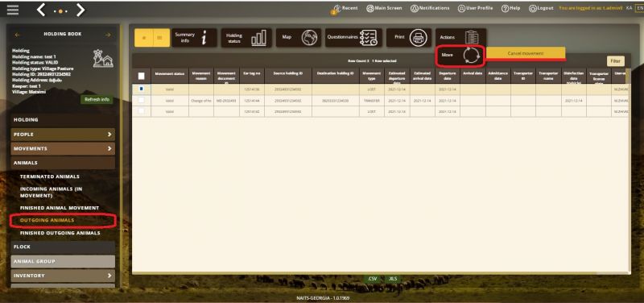Check the row with ear tag 12514142
The image size is (644, 303).
142,111
